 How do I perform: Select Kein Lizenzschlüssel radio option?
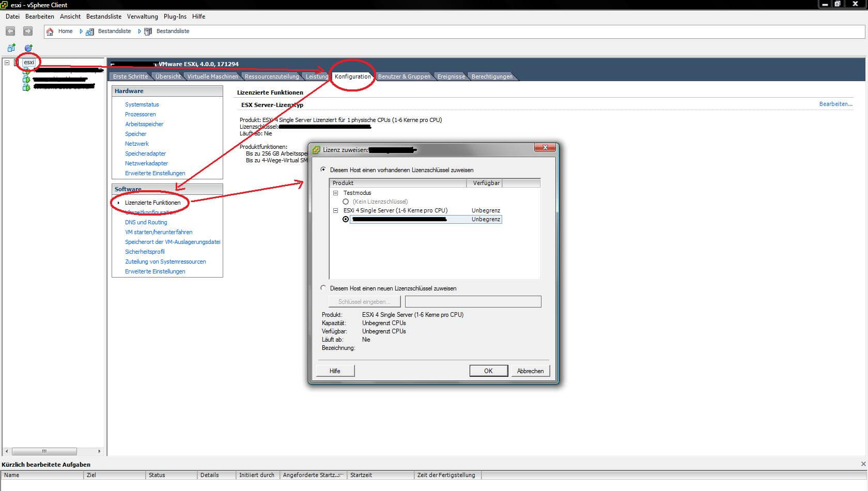(x=346, y=202)
